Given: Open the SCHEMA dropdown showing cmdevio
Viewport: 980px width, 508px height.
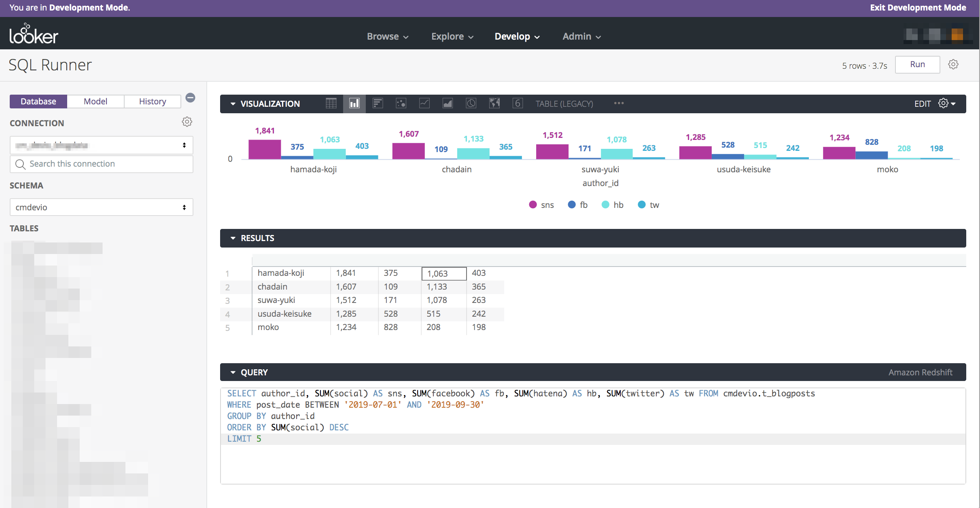Looking at the screenshot, I should click(101, 207).
